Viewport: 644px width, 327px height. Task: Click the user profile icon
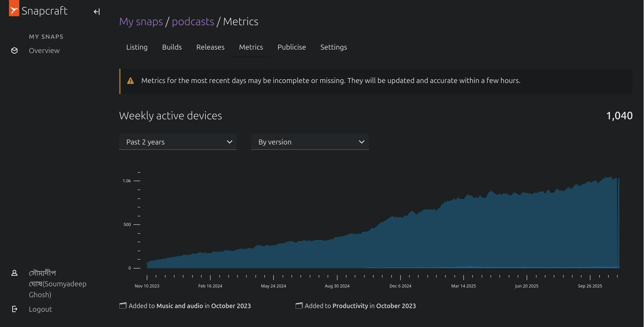pyautogui.click(x=15, y=273)
